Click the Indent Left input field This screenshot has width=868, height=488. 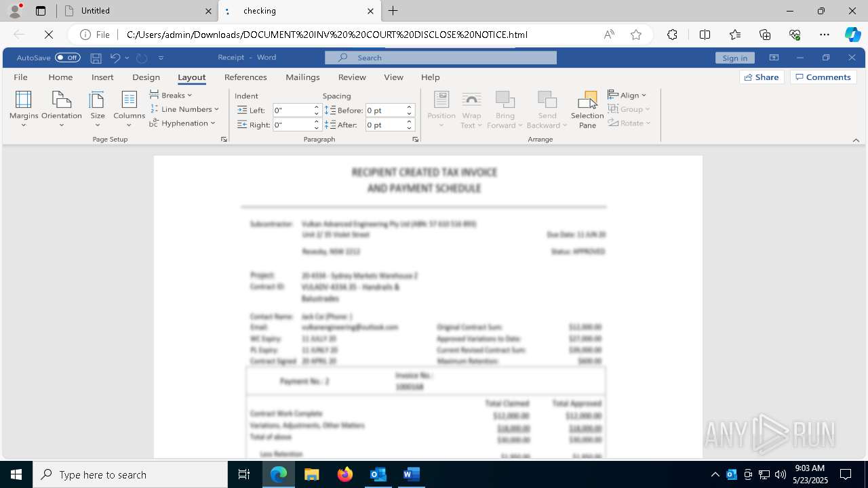click(292, 110)
